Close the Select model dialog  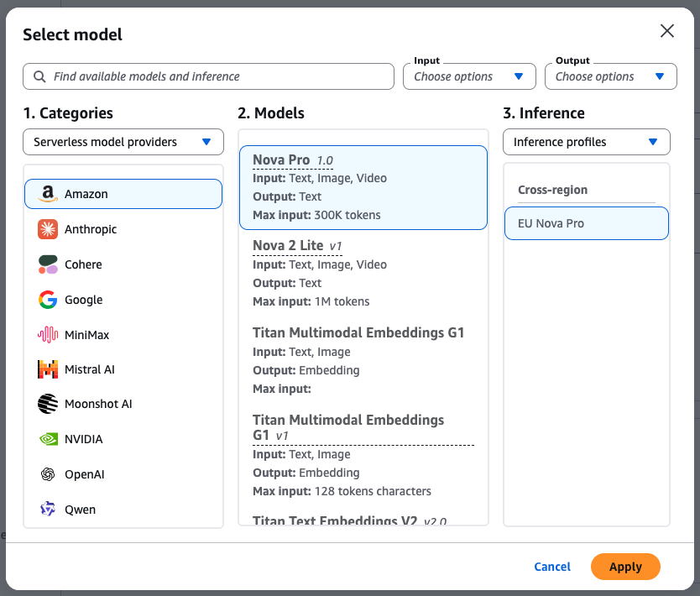(x=667, y=31)
